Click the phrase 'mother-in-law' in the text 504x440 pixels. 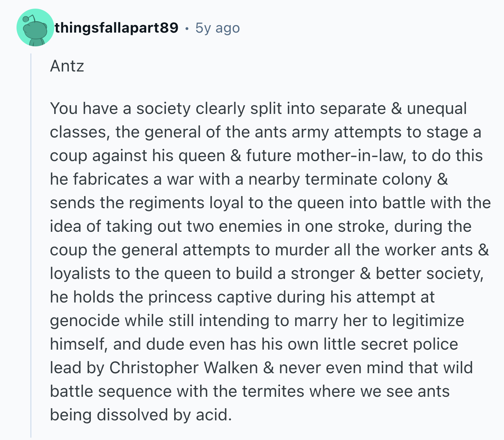coord(350,156)
